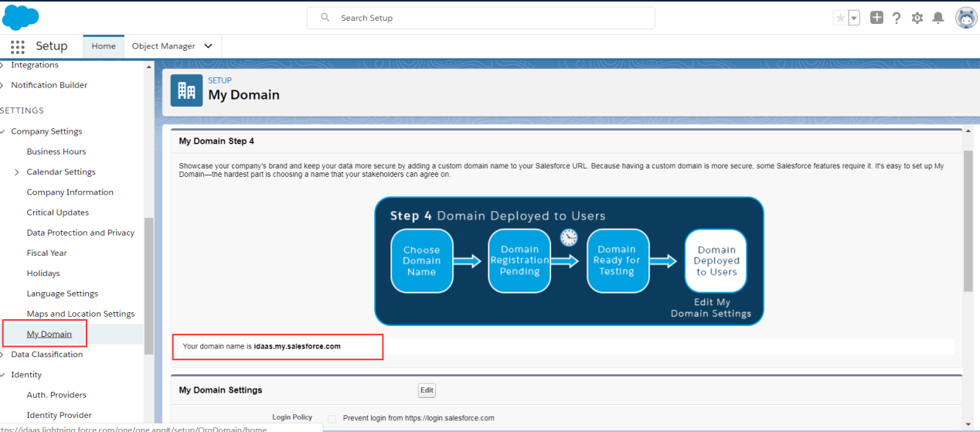Click the Salesforce cloud logo
This screenshot has width=980, height=432.
20,16
